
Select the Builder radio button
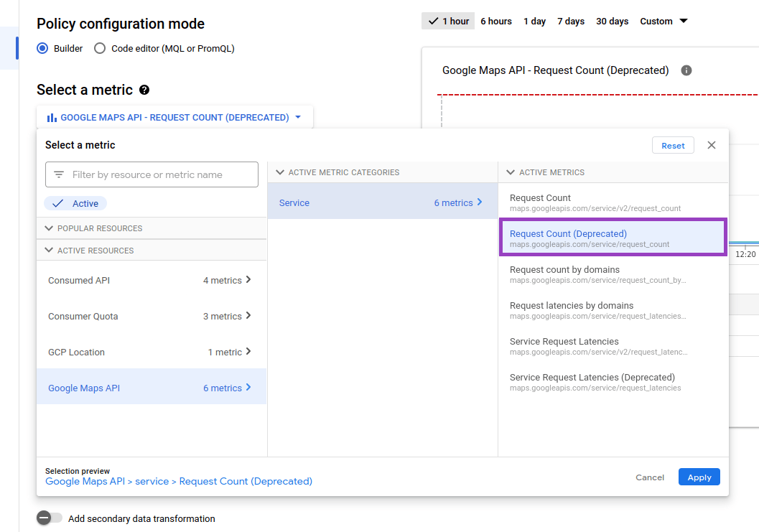pyautogui.click(x=42, y=49)
